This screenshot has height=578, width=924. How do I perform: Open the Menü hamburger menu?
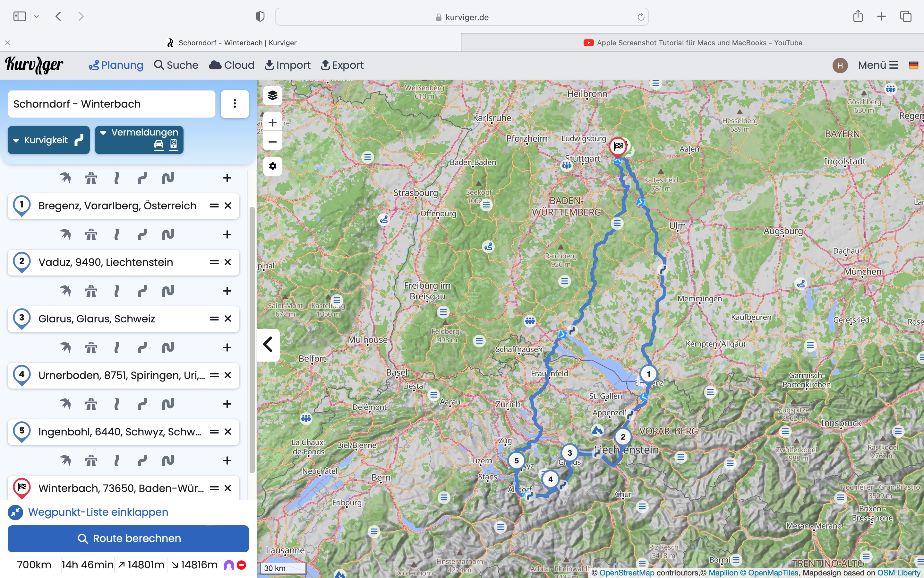tap(878, 66)
